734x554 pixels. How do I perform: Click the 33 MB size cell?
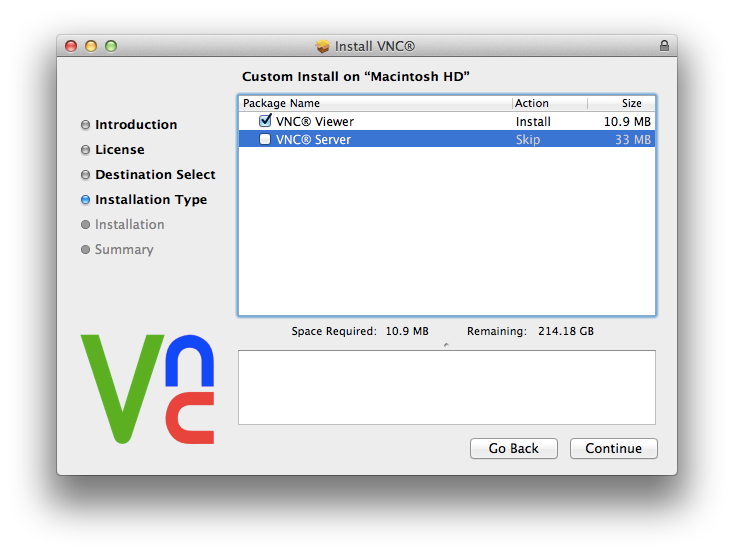point(632,140)
